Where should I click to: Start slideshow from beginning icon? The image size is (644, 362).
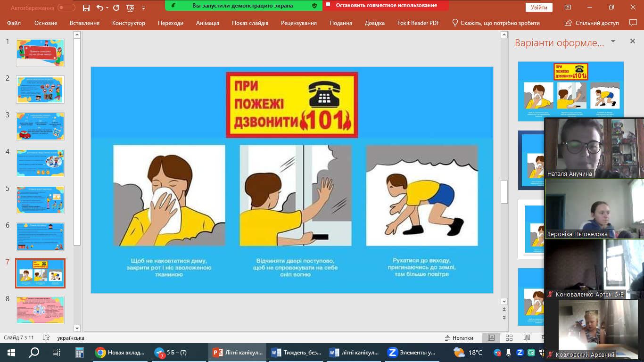coord(131,8)
